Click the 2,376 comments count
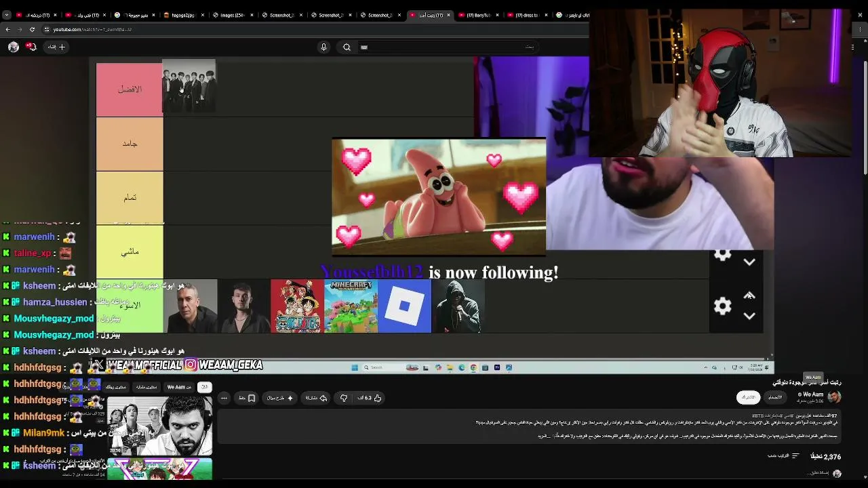 826,457
